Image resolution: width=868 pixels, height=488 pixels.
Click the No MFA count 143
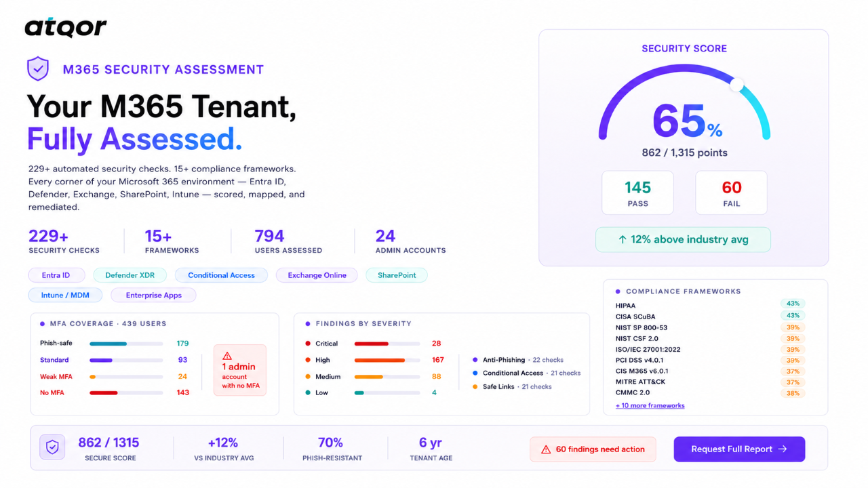183,392
